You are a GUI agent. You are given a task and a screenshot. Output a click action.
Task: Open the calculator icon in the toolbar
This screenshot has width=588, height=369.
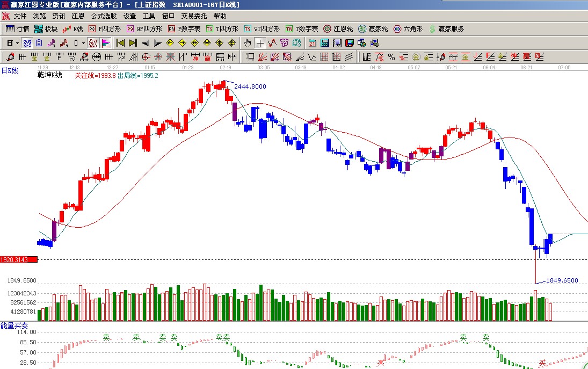coord(325,43)
